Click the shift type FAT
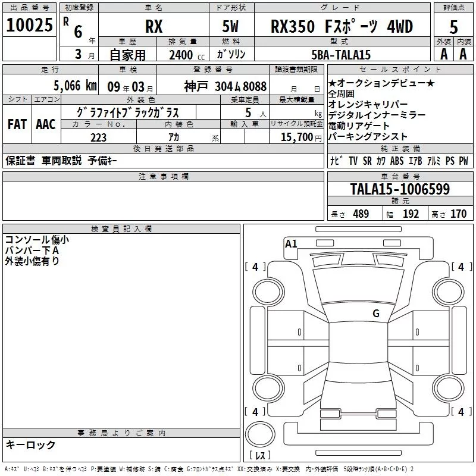Image resolution: width=476 pixels, height=476 pixels. coord(17,124)
